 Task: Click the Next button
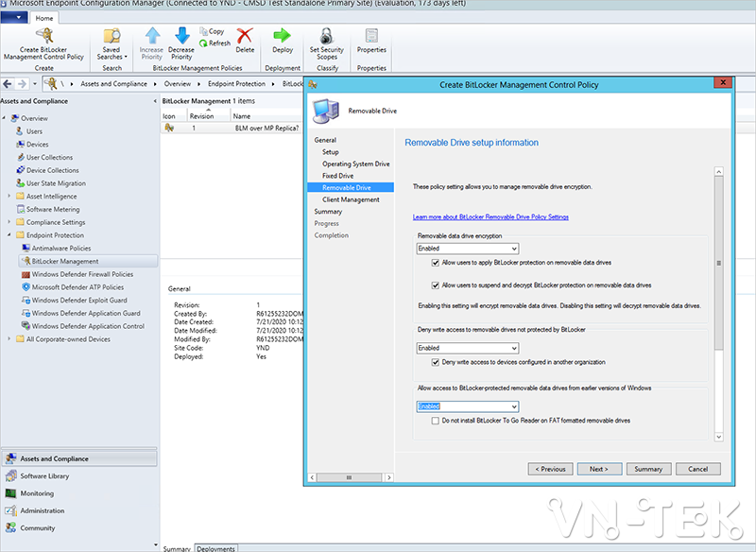(x=599, y=469)
